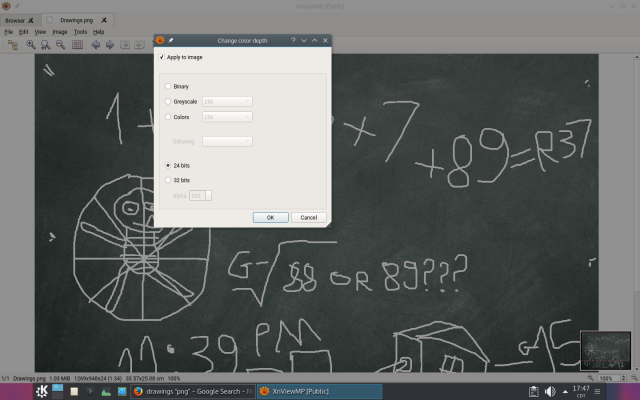Viewport: 640px width, 400px height.
Task: Select the Greyscale radio option
Action: coord(168,101)
